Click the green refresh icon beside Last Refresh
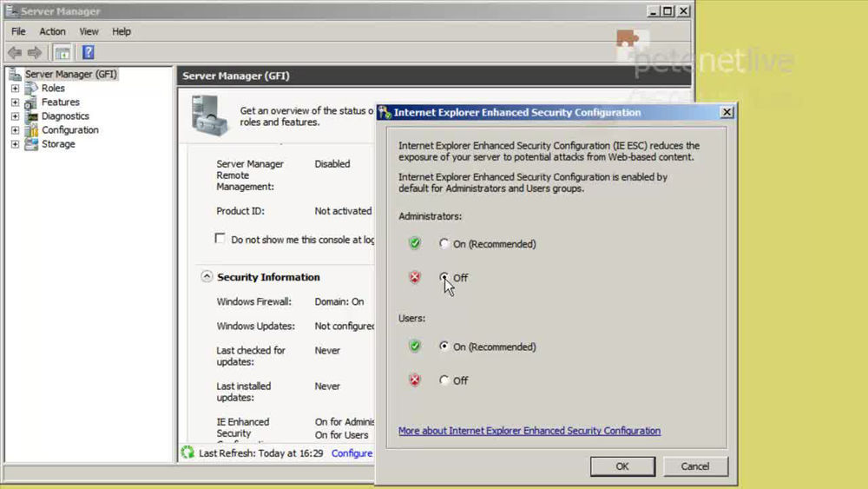This screenshot has width=868, height=489. 187,453
